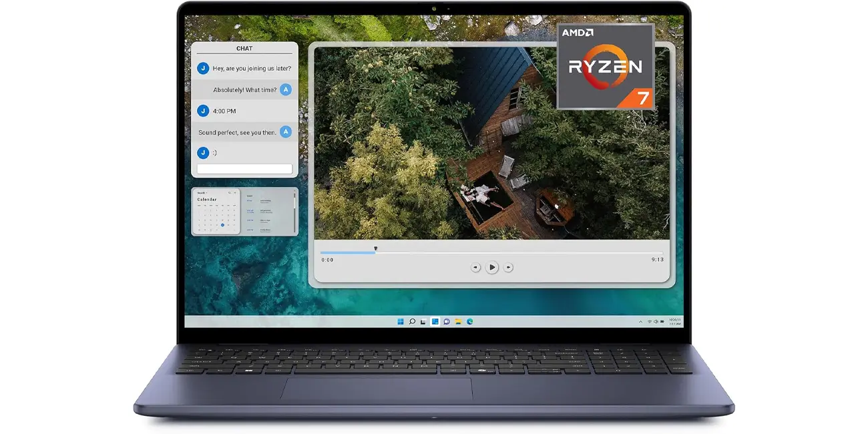Select the highlighted blue date in Calendar

coord(222,225)
